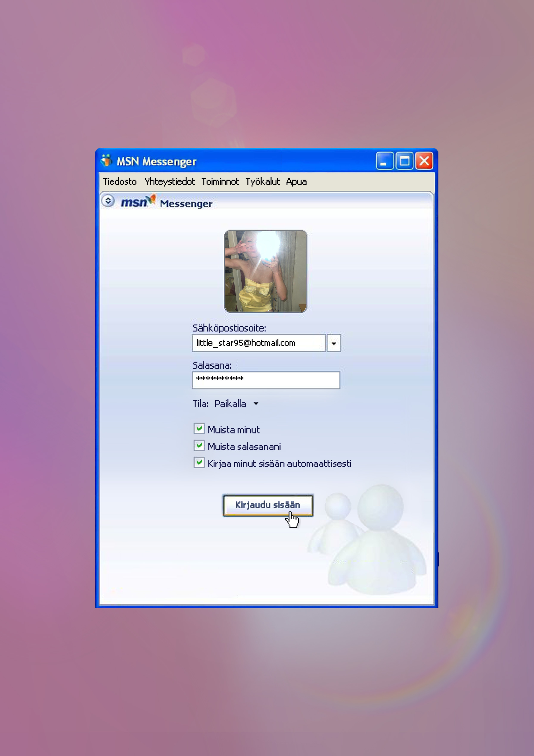Click the MSN Messenger title bar icon
This screenshot has height=756, width=534.
tap(106, 161)
